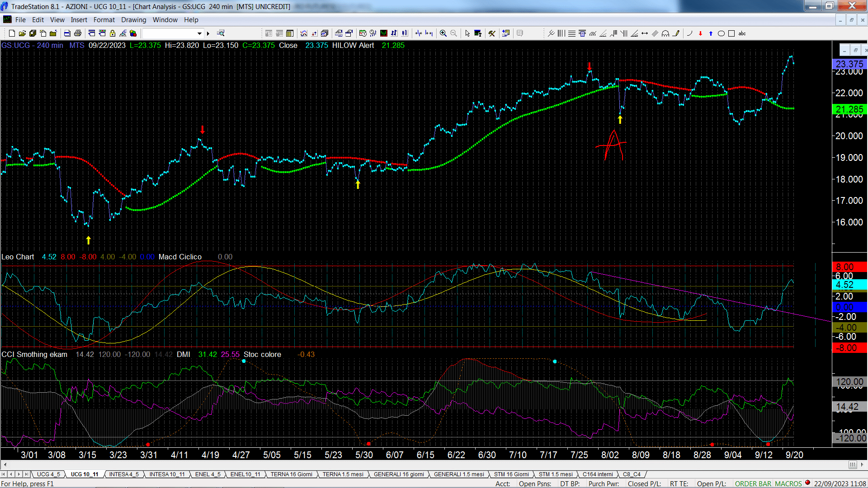Click the Format Symbol calendar-clock icon
The height and width of the screenshot is (488, 868).
pos(363,33)
